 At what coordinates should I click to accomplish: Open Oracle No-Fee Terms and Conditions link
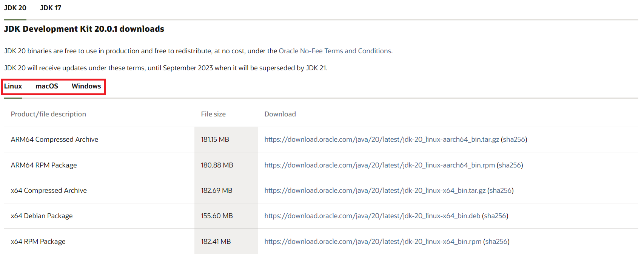point(335,51)
